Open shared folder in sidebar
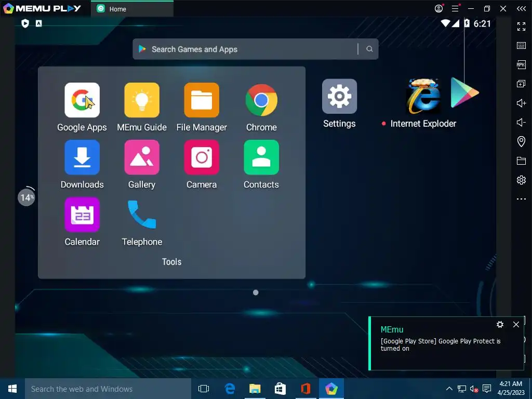 pyautogui.click(x=521, y=161)
